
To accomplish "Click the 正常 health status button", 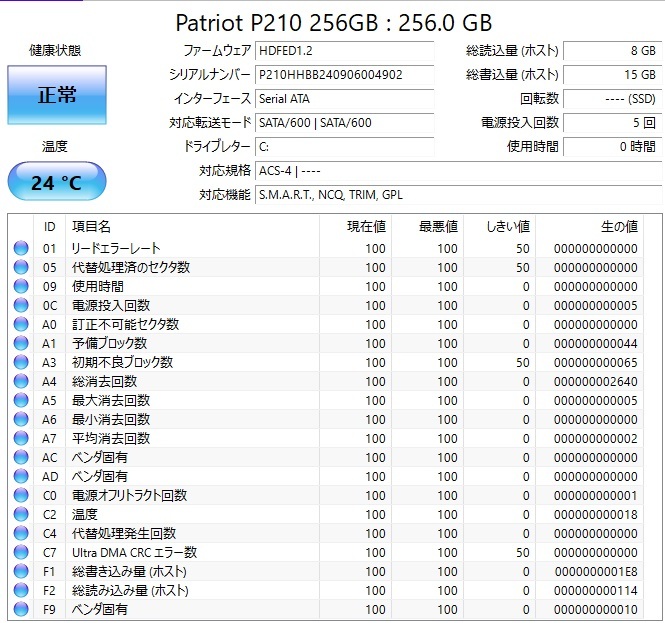I will coord(57,95).
